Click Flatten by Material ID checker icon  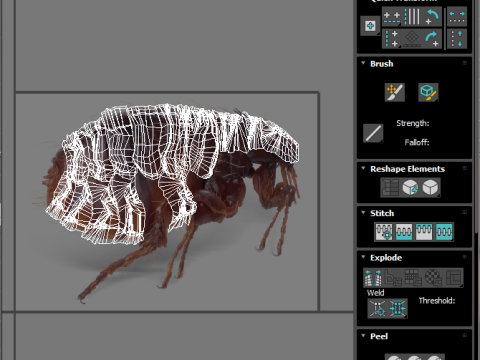433,278
